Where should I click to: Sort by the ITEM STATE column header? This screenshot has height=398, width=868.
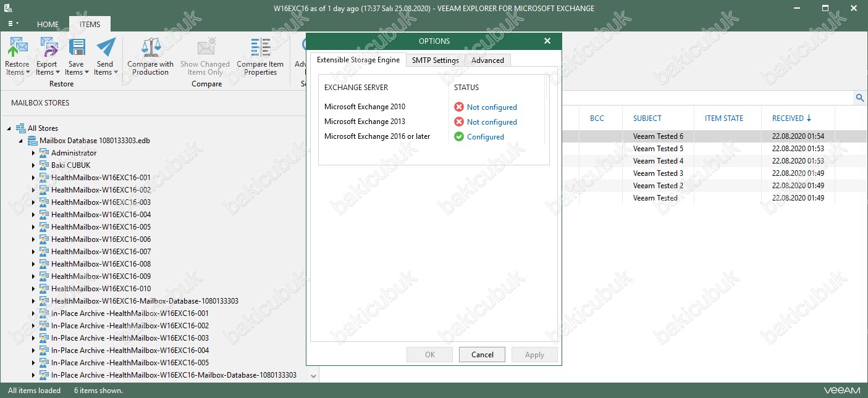click(x=724, y=118)
